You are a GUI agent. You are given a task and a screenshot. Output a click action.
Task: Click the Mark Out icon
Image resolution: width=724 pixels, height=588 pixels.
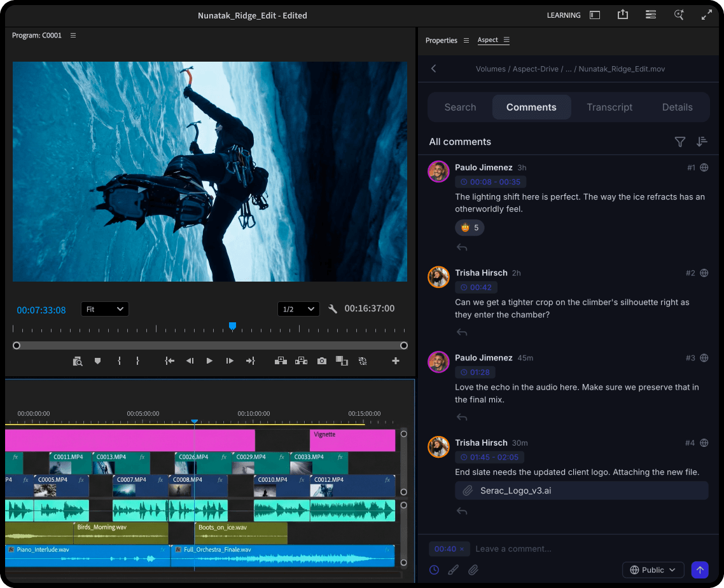pyautogui.click(x=137, y=360)
